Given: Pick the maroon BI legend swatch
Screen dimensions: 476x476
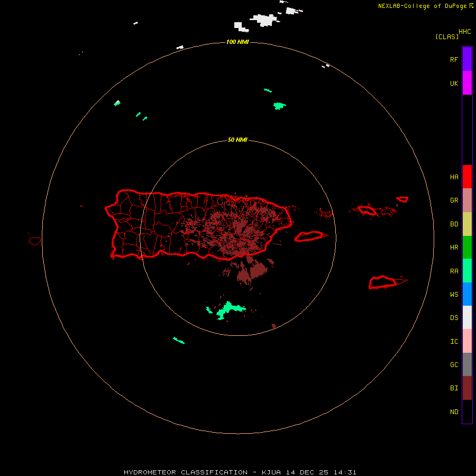Looking at the screenshot, I should pyautogui.click(x=467, y=388).
